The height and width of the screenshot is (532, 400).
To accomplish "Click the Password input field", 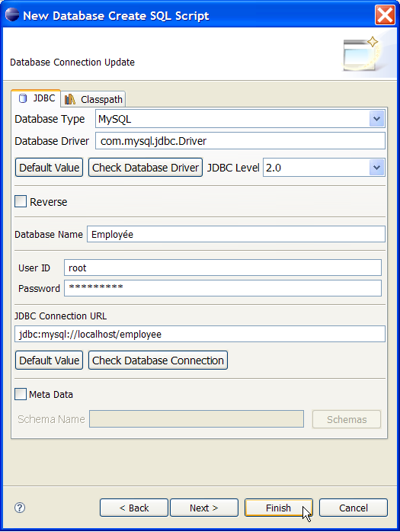I will [x=222, y=288].
